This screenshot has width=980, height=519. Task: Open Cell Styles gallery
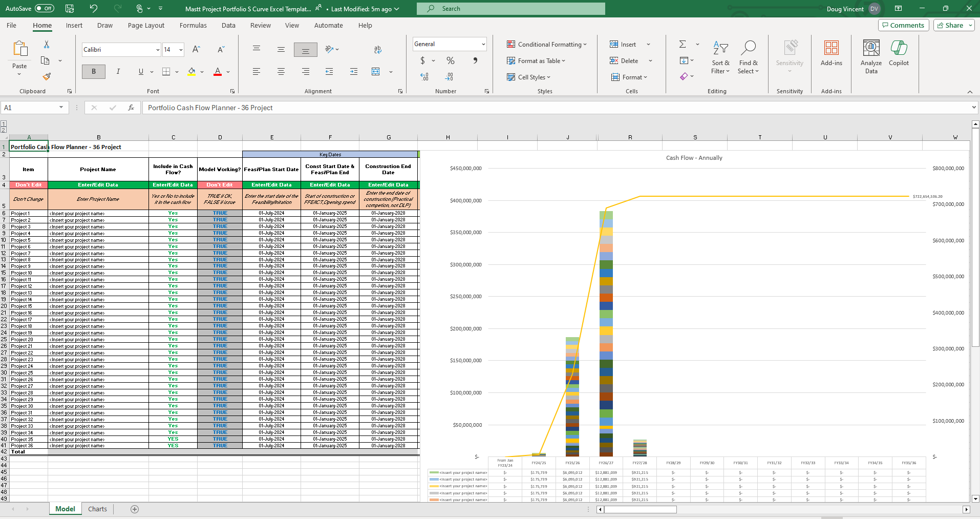coord(528,77)
